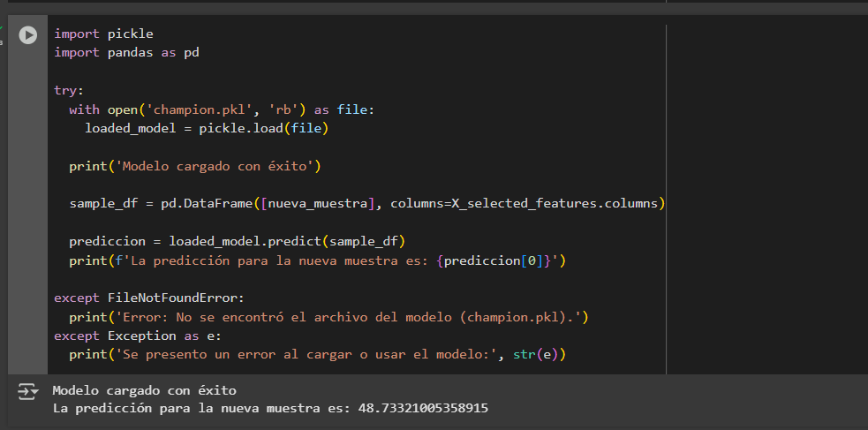The height and width of the screenshot is (430, 868).
Task: Click the 'Se presento un error' print line
Action: tap(317, 354)
